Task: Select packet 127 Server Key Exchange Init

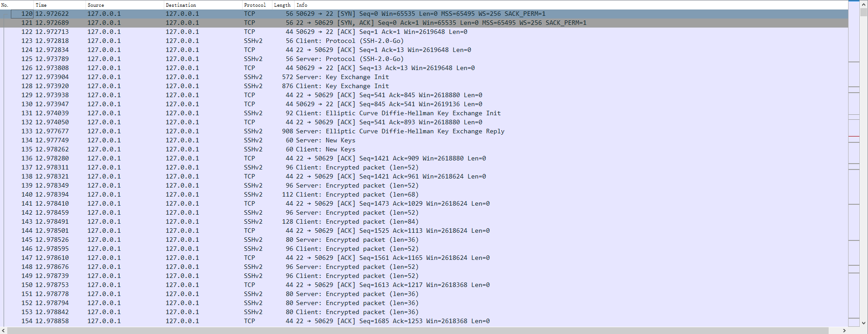Action: coord(317,77)
